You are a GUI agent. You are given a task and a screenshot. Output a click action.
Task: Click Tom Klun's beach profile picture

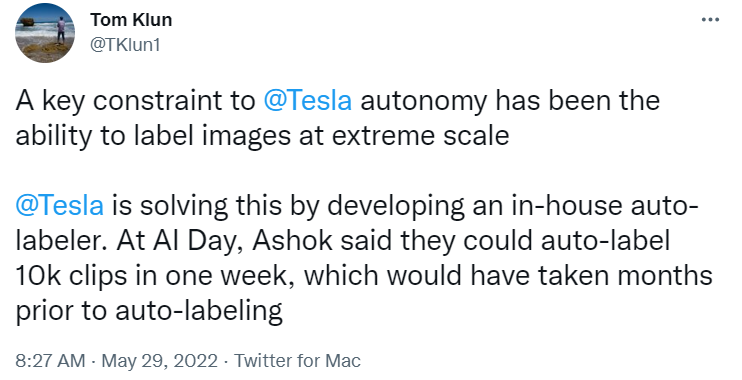point(44,33)
